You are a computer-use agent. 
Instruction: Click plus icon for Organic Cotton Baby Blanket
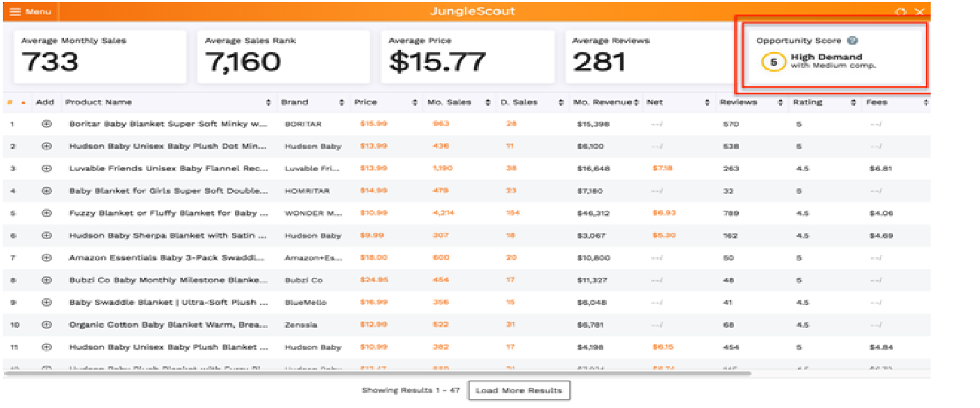(x=47, y=325)
